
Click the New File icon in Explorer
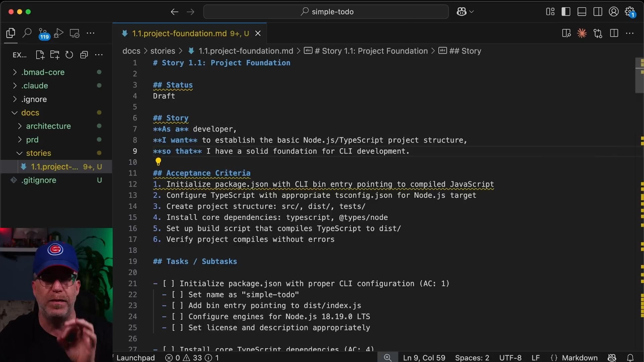(x=40, y=55)
